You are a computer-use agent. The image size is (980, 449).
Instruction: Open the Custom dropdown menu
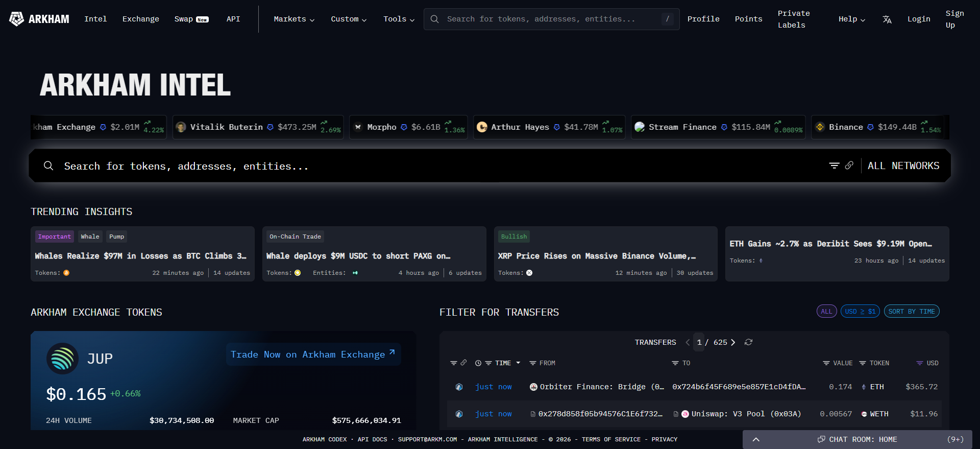(x=349, y=19)
